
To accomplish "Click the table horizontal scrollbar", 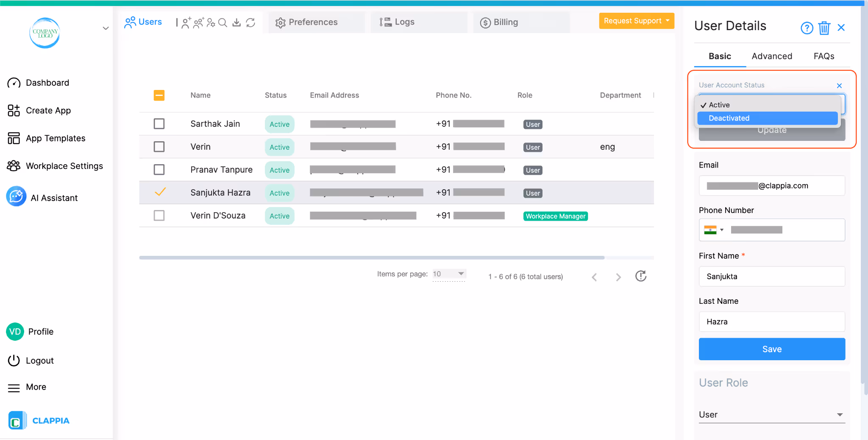I will 372,258.
